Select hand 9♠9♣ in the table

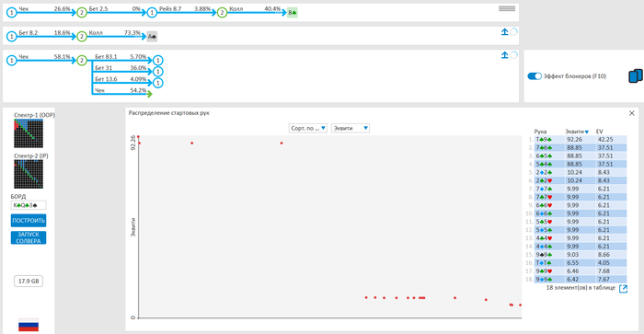[x=581, y=255]
